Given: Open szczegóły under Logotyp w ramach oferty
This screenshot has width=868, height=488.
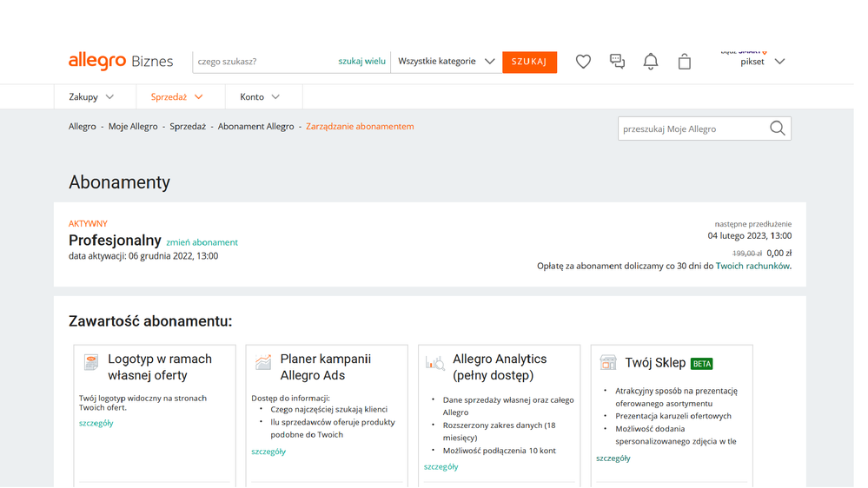Looking at the screenshot, I should (x=96, y=423).
